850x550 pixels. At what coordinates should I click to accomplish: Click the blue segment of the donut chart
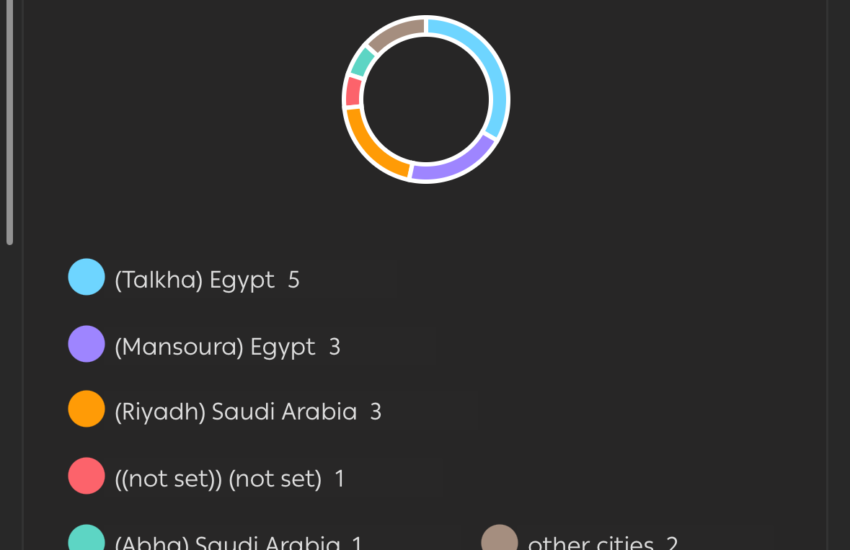coord(489,70)
